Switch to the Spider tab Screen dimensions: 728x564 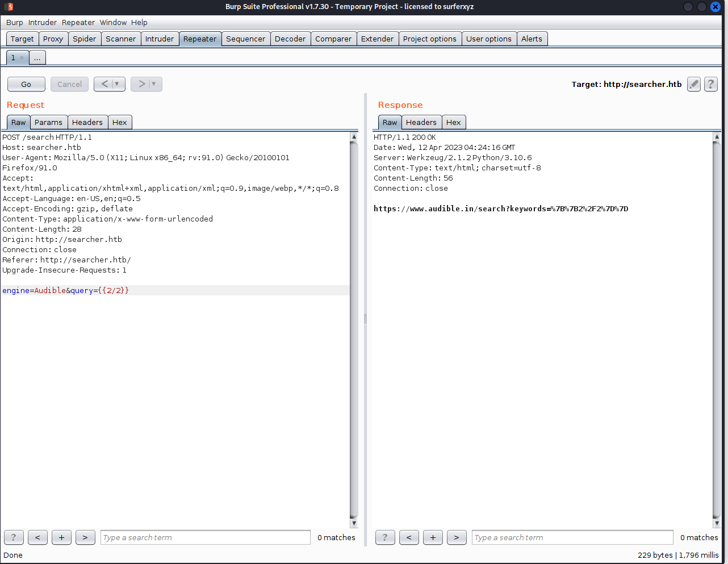[x=85, y=39]
